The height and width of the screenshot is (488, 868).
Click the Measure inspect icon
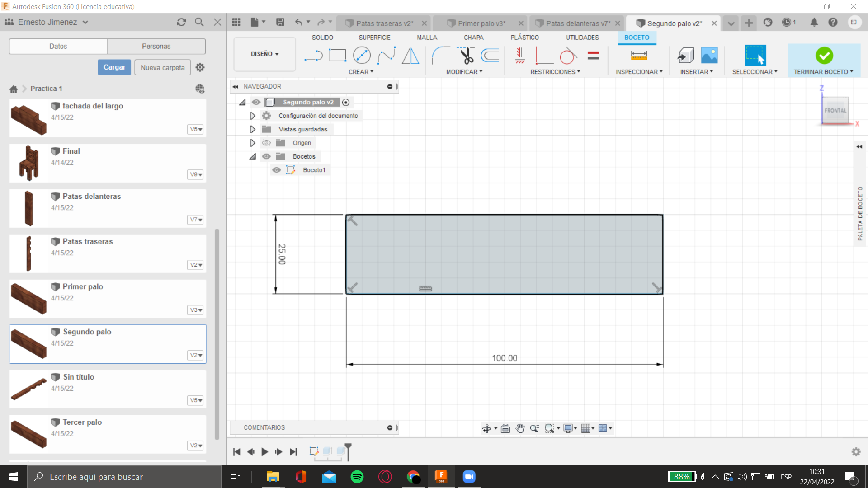pos(639,56)
